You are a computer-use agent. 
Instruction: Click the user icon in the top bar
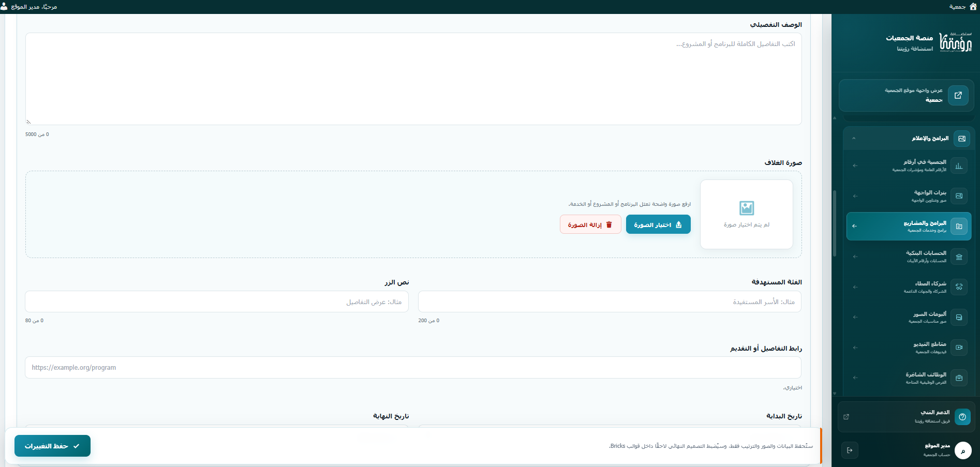4,6
